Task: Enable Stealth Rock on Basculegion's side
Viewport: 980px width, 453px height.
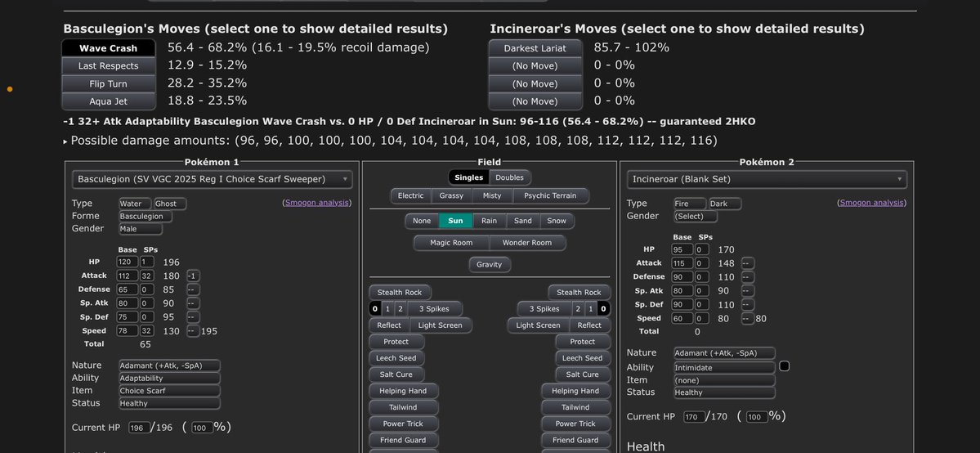Action: (400, 292)
